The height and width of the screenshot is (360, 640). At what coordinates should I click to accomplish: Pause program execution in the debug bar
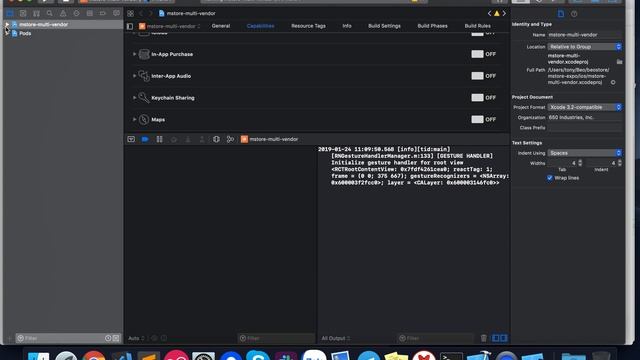click(160, 139)
